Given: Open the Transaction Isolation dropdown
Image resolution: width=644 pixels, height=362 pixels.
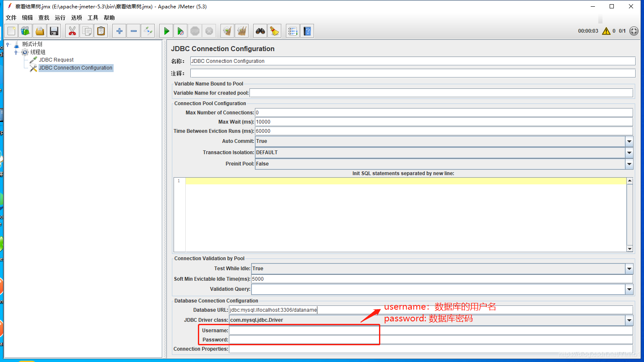Looking at the screenshot, I should click(x=629, y=153).
